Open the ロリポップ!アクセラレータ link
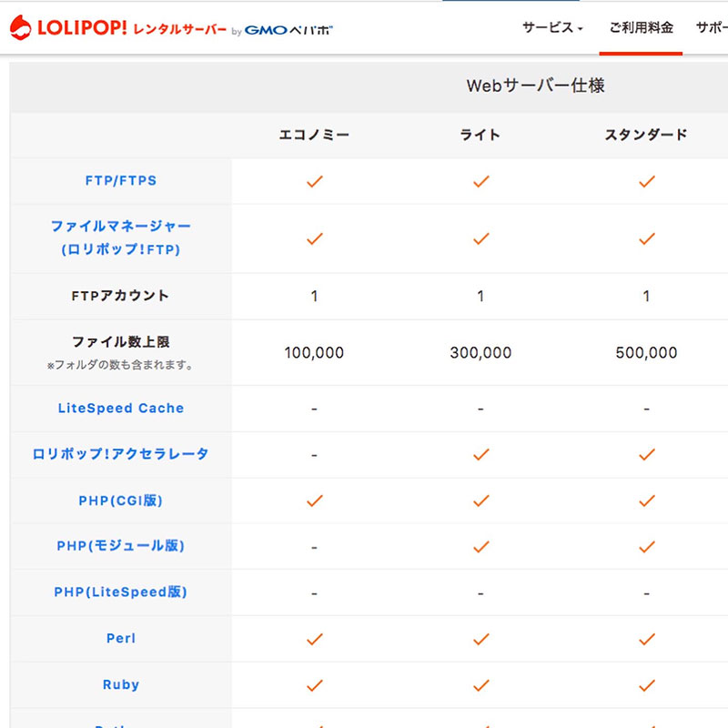 pyautogui.click(x=121, y=454)
